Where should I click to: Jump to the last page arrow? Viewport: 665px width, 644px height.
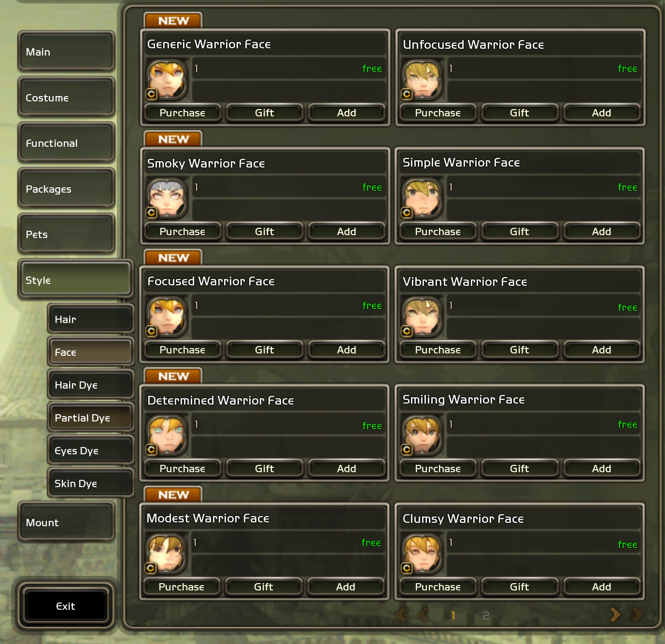point(637,615)
